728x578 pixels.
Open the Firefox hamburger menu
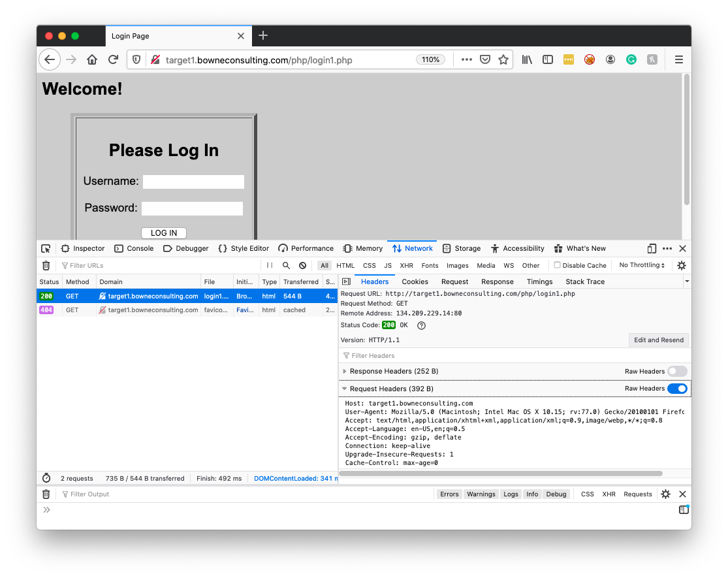click(x=679, y=59)
